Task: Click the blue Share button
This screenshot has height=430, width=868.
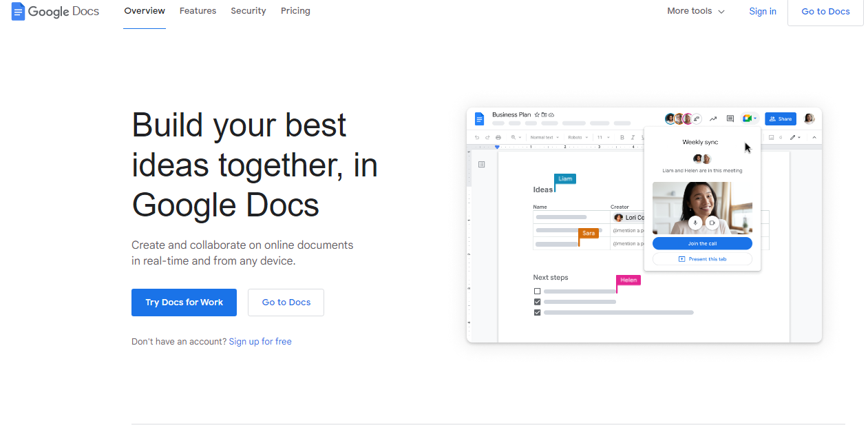Action: 781,119
